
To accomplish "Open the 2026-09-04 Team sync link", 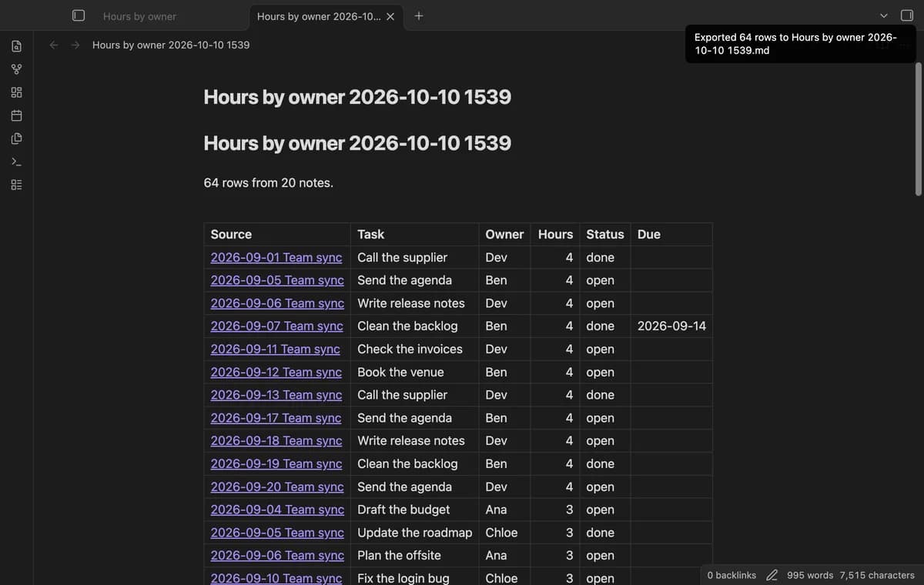I will [277, 510].
